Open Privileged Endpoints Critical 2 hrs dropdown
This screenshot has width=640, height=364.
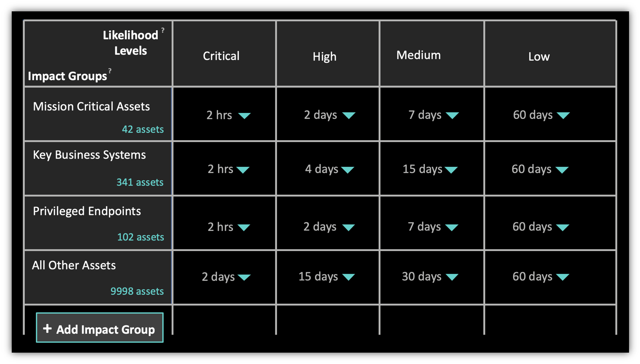(244, 227)
